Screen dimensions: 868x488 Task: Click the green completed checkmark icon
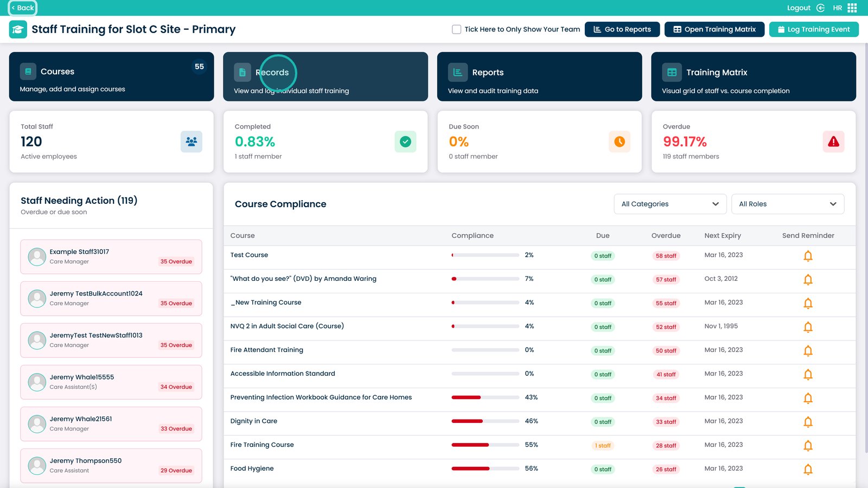point(405,142)
